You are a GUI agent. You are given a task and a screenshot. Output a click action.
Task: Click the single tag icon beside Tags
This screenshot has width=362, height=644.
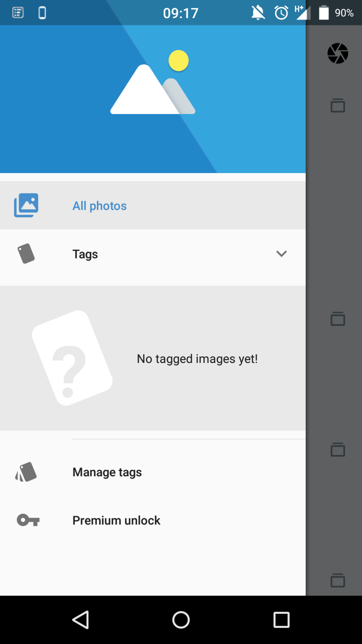pos(26,254)
